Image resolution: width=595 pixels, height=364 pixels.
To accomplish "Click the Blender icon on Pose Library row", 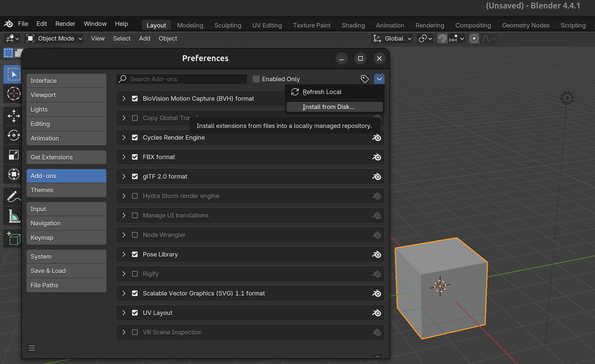I will pyautogui.click(x=376, y=255).
